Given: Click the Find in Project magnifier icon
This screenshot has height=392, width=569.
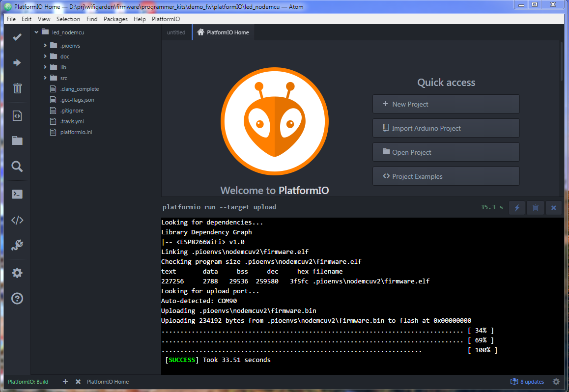Looking at the screenshot, I should click(x=17, y=167).
